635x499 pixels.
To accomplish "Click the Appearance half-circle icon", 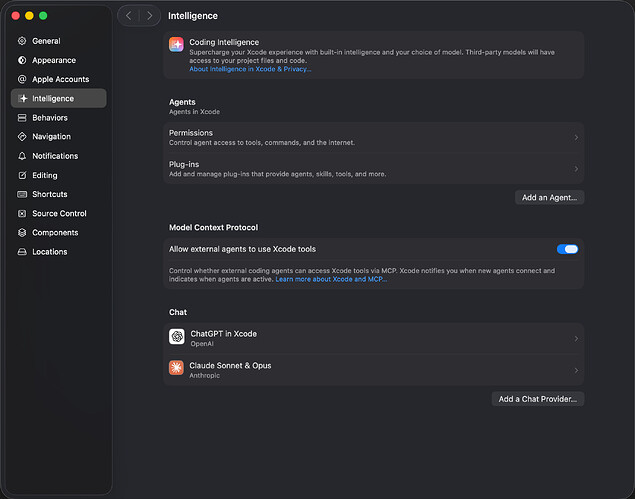I will (x=22, y=60).
